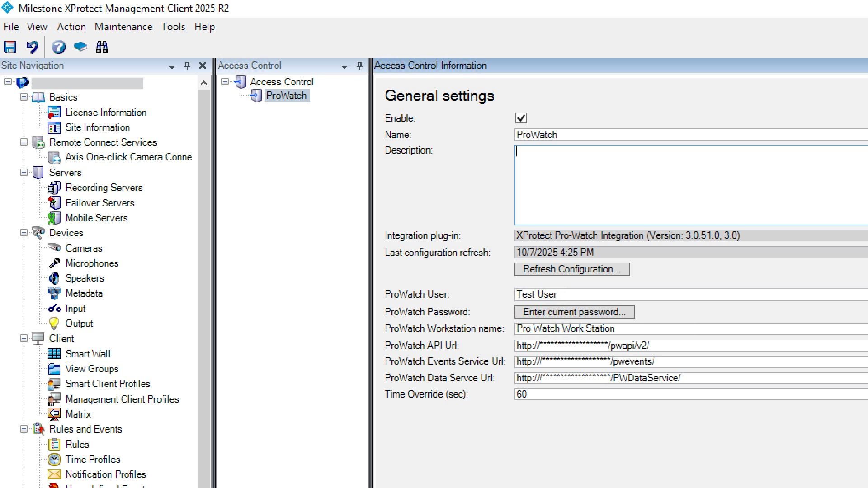Collapse the Access Control tree node
Viewport: 868px width, 488px height.
click(x=225, y=82)
